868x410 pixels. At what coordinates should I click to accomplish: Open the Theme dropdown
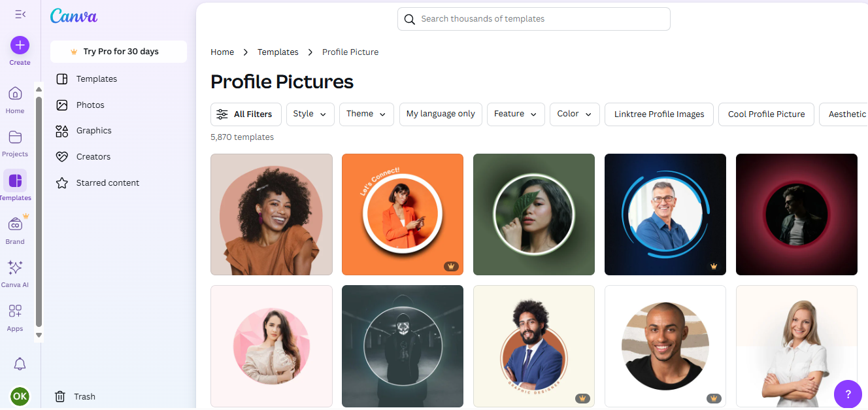click(x=366, y=114)
